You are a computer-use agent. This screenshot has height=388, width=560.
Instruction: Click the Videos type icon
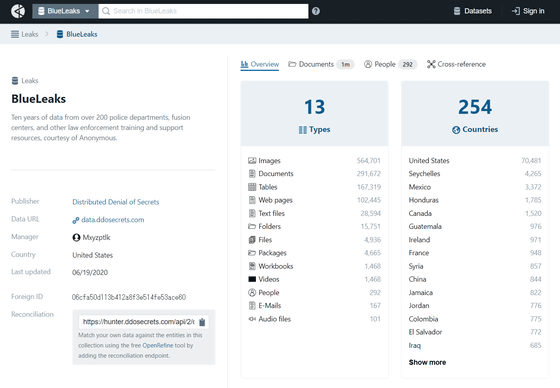(252, 279)
